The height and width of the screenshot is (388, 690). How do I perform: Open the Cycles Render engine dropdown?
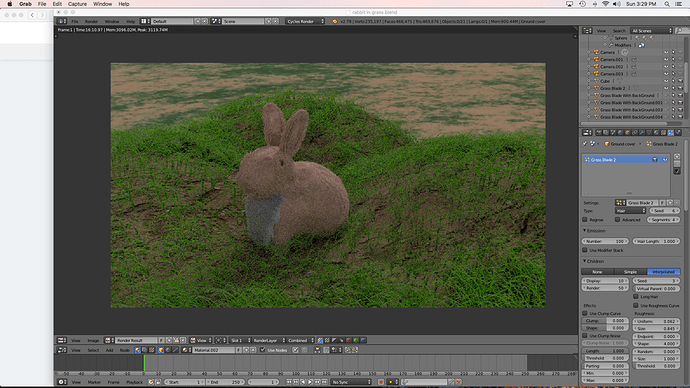pos(305,21)
